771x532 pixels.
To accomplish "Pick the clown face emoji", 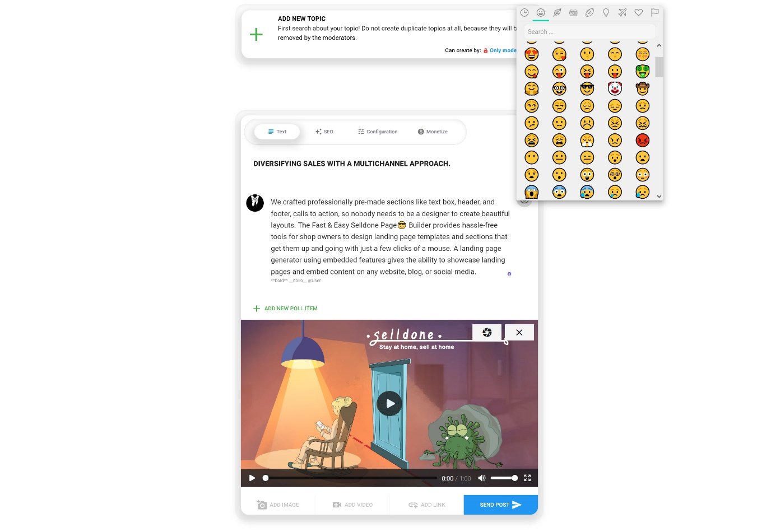I will (x=615, y=88).
